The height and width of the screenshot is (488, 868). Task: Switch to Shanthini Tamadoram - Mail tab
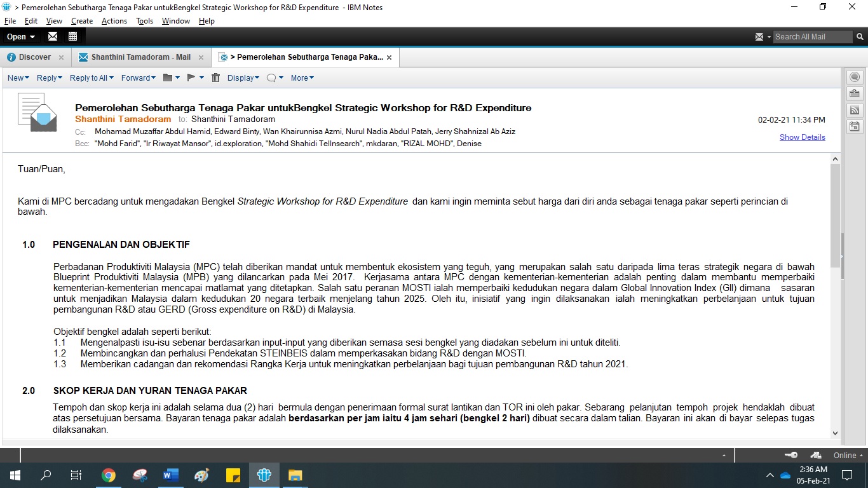click(140, 57)
